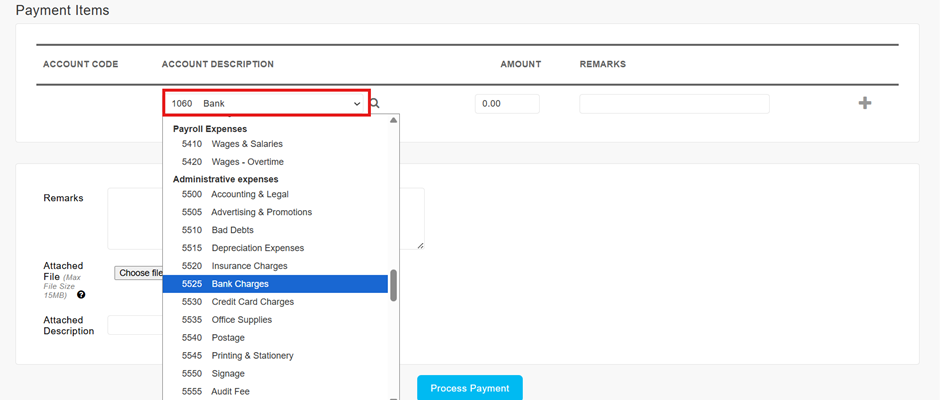Click the Choose file button
The width and height of the screenshot is (940, 400).
[138, 273]
